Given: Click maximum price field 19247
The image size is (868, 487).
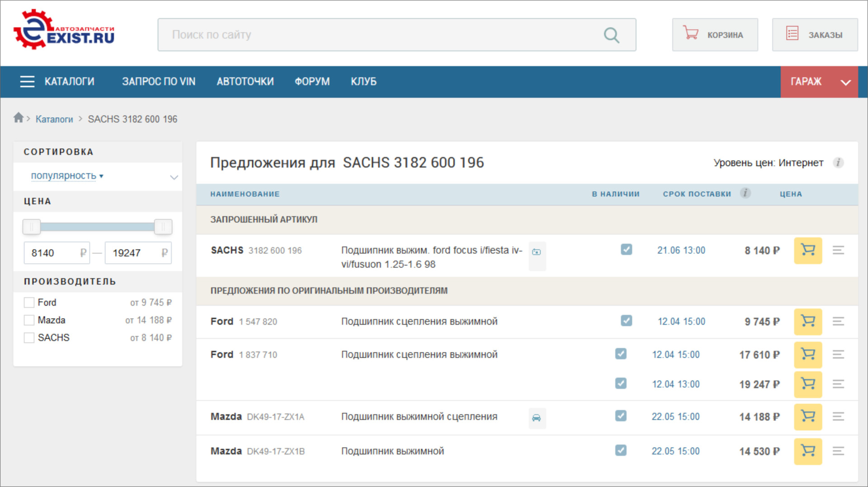Looking at the screenshot, I should pos(138,253).
